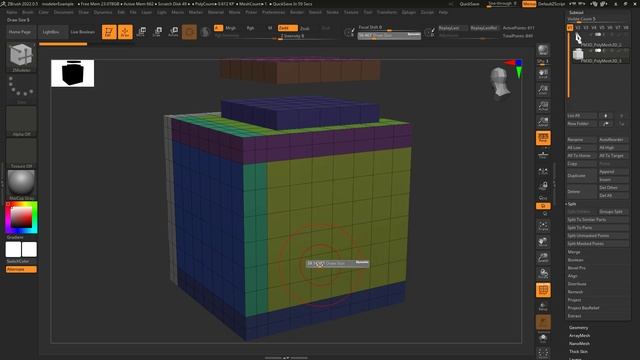
Task: Open the ZModeler brush thumbnail
Action: tap(21, 57)
